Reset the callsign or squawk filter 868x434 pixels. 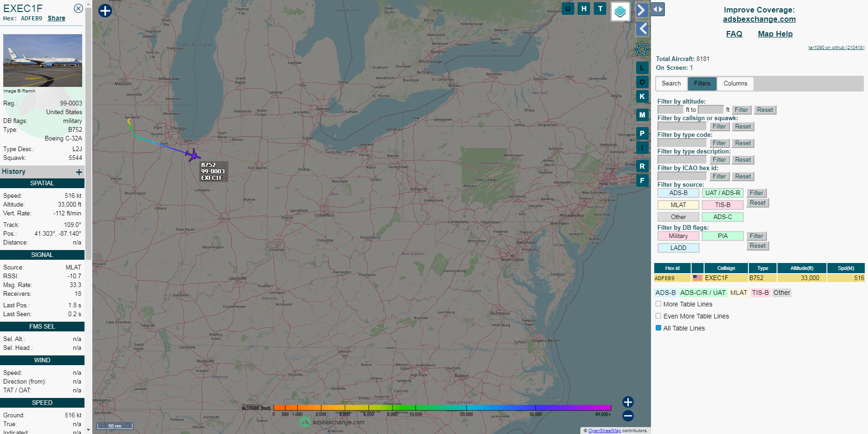tap(743, 126)
